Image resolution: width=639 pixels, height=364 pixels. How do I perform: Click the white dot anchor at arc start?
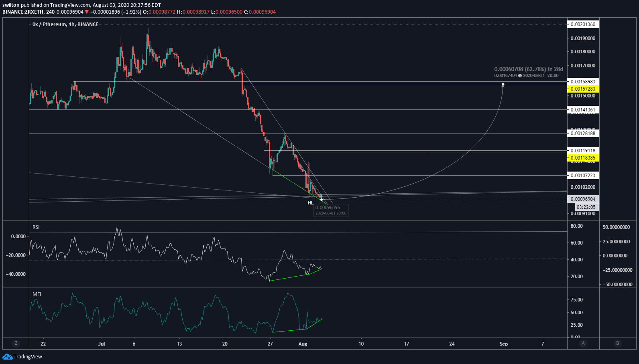322,199
